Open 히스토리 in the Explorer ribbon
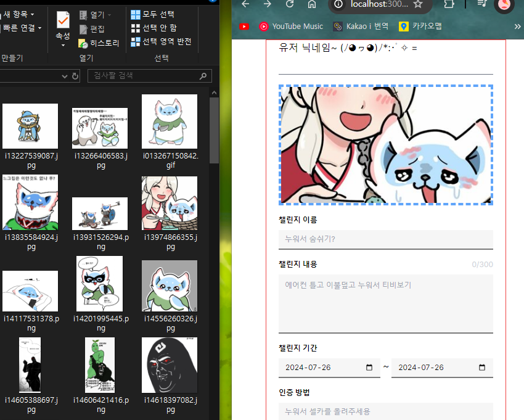The image size is (524, 420). point(99,43)
